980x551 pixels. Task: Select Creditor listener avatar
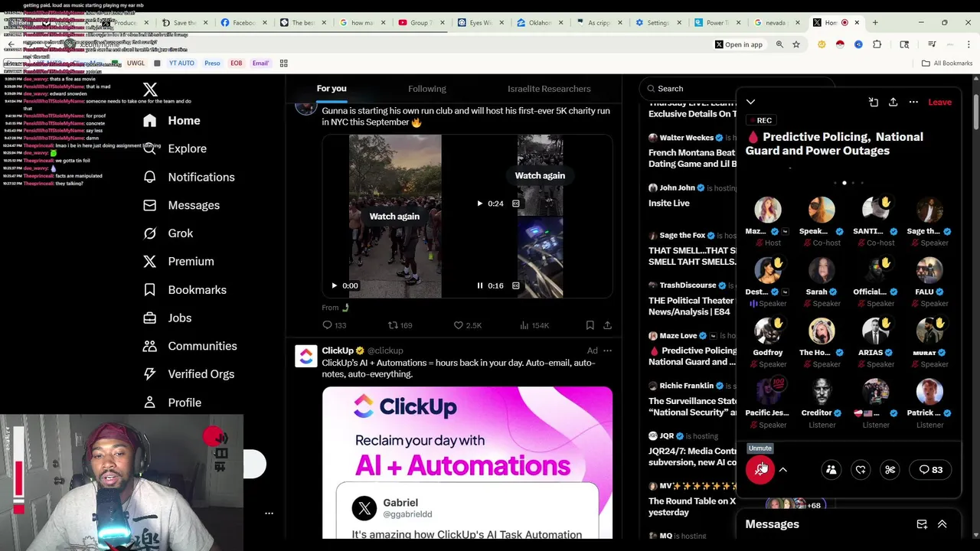[822, 391]
